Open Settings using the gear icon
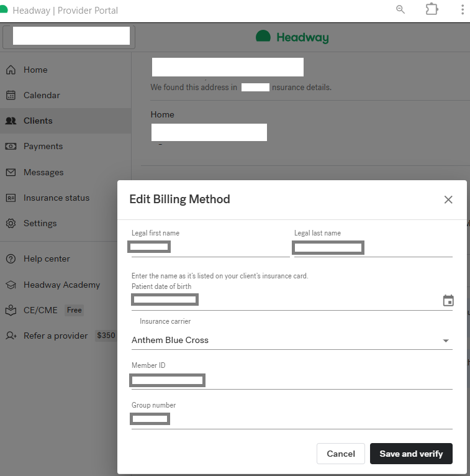Image resolution: width=470 pixels, height=476 pixels. point(11,224)
